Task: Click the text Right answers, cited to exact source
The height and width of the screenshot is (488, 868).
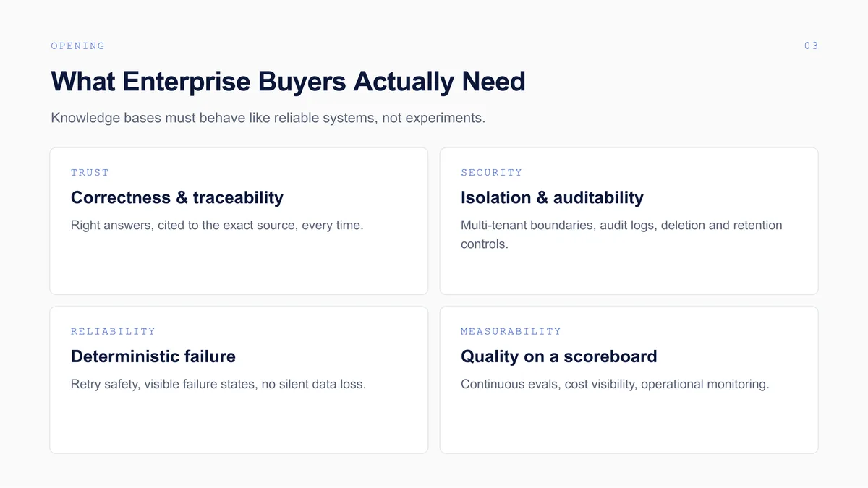Action: click(x=217, y=226)
